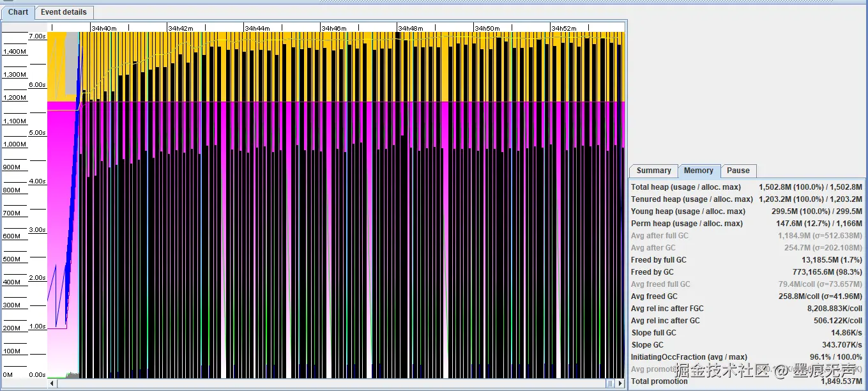Click the horizontal scrollbar thumb grip

coord(610,383)
